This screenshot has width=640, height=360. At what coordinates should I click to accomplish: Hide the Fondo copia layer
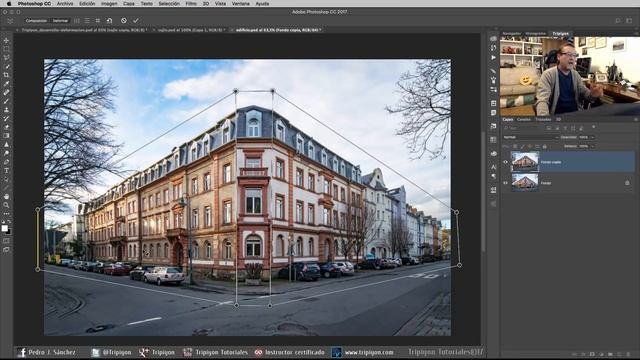(505, 162)
